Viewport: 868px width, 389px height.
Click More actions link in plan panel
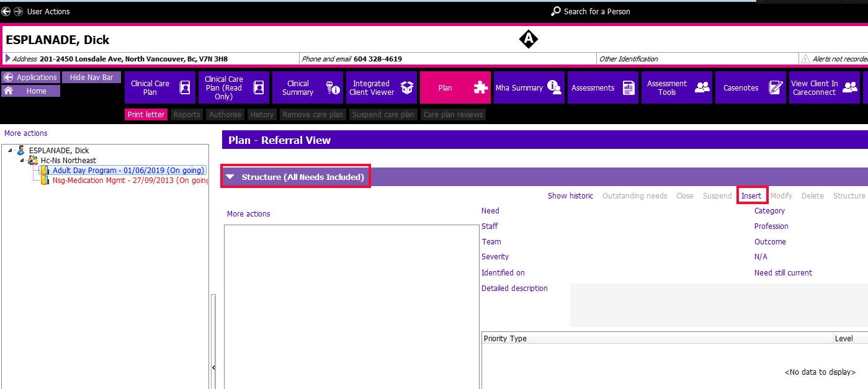click(248, 214)
